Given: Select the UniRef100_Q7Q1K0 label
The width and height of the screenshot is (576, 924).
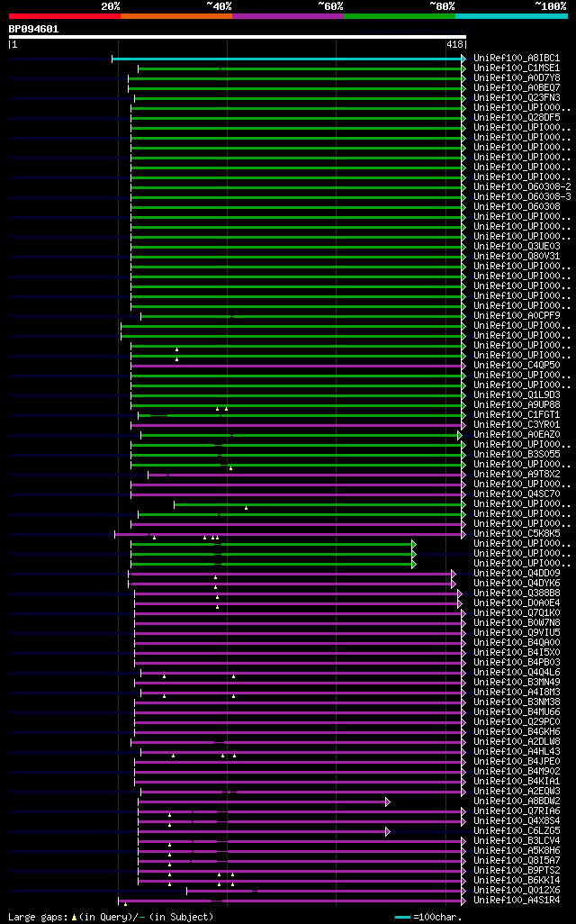Looking at the screenshot, I should pyautogui.click(x=517, y=613).
